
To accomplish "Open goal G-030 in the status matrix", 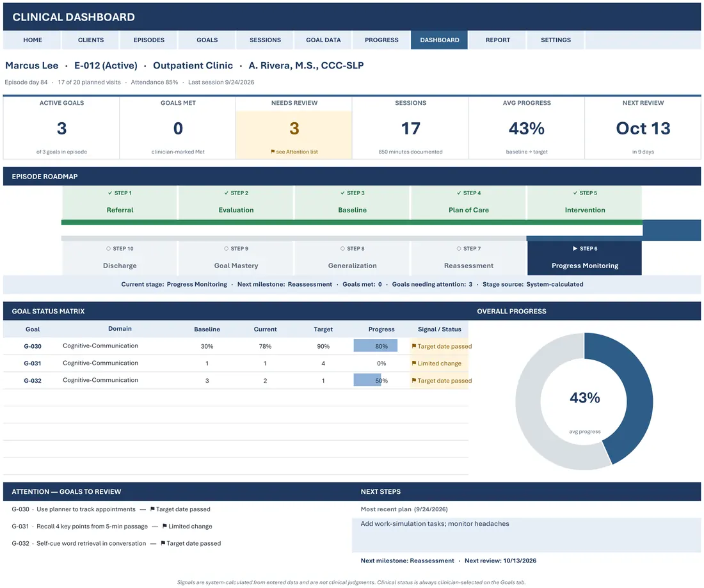I will tap(33, 346).
